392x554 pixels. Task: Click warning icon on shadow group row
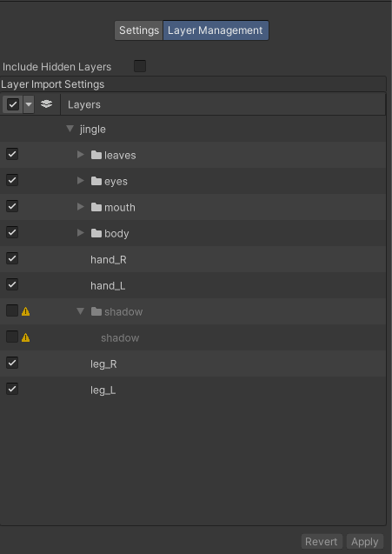click(x=25, y=311)
